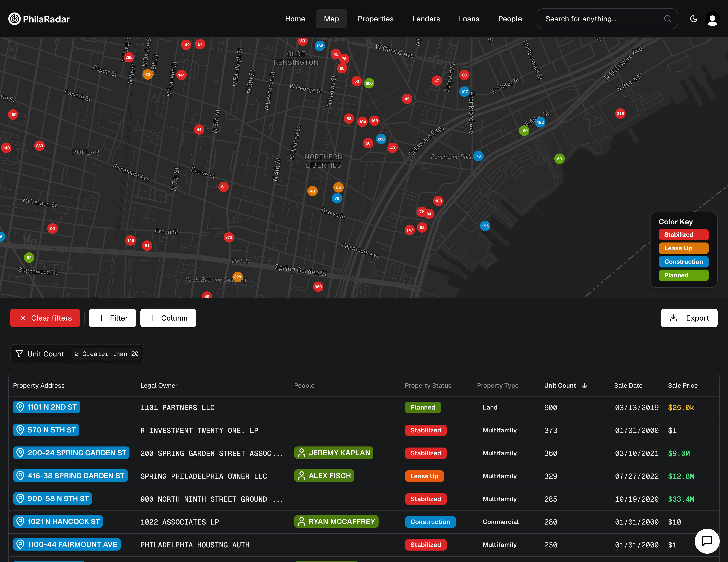Open the Unit Count filter chip

[x=77, y=354]
